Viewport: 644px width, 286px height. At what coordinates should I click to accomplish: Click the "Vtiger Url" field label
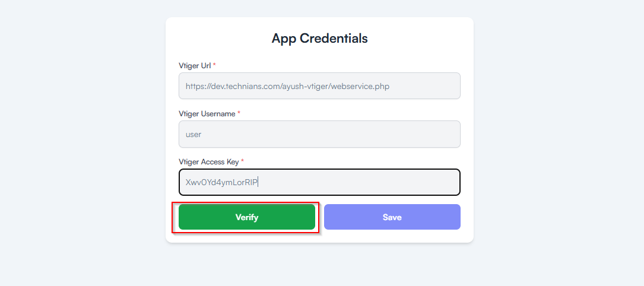coord(195,65)
